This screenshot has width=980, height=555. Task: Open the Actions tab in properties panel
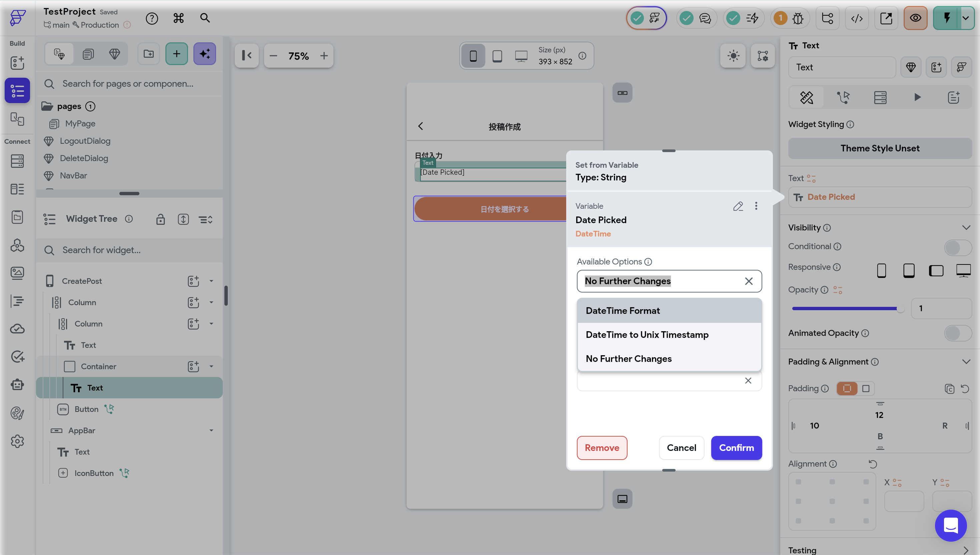coord(843,98)
